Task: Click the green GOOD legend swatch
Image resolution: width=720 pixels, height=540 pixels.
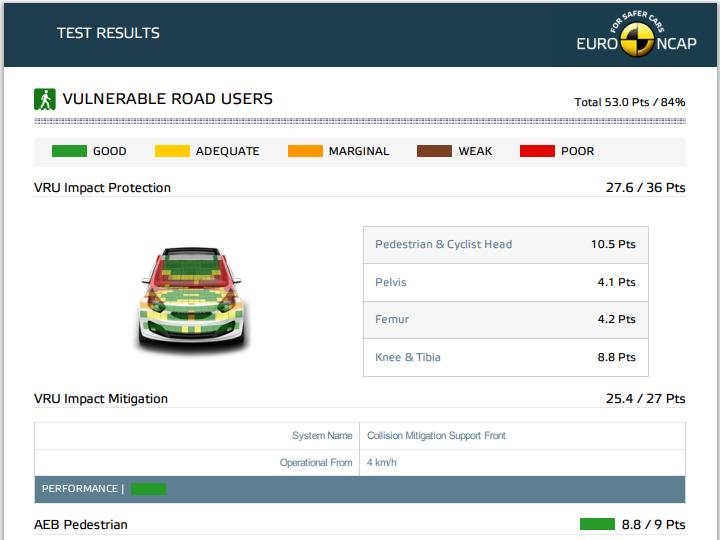Action: [69, 151]
